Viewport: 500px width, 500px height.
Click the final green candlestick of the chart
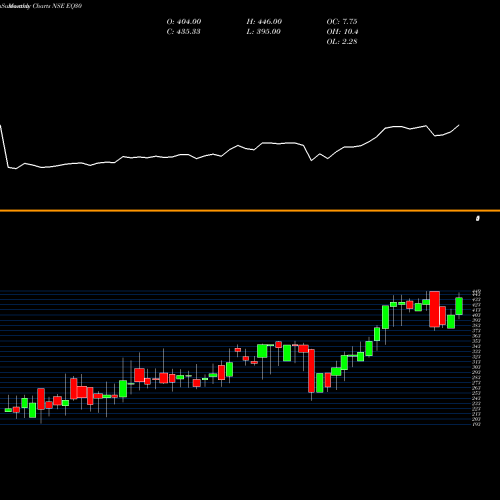click(459, 306)
